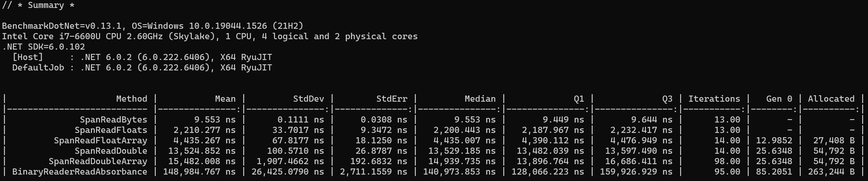868x181 pixels.
Task: Click the 263,244 B allocated value
Action: pyautogui.click(x=831, y=172)
